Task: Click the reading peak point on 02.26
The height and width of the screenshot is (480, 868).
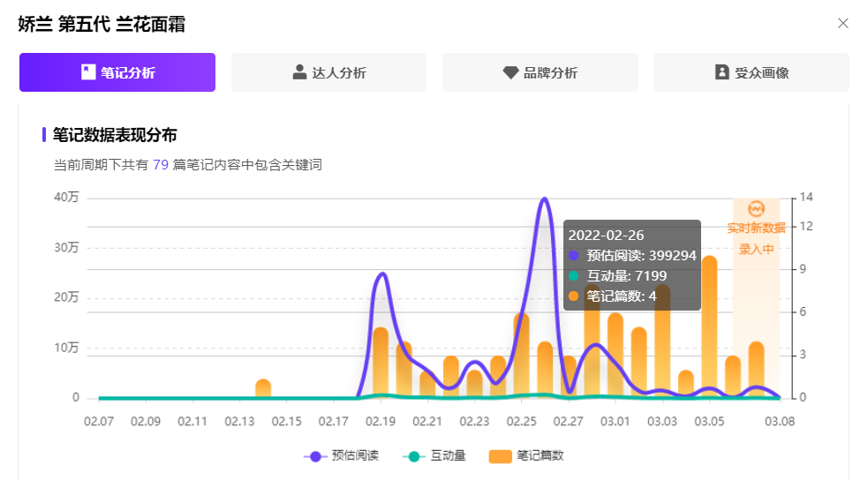Action: pos(545,199)
